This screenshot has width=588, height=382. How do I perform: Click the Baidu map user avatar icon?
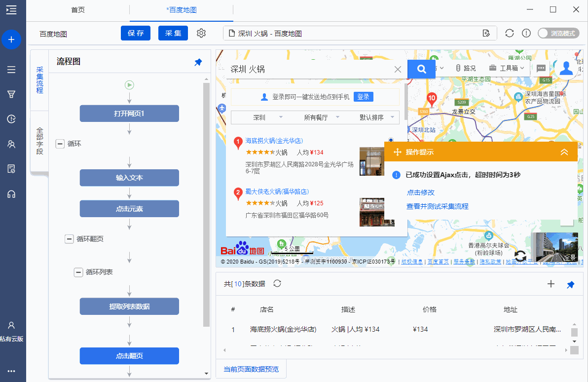(566, 68)
